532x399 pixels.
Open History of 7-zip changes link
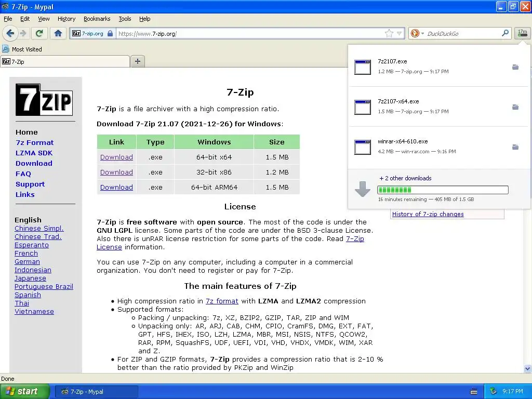(x=428, y=214)
